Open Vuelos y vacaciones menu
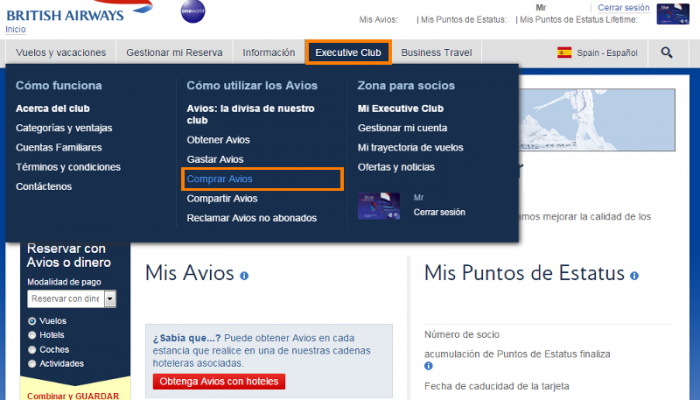This screenshot has height=400, width=700. click(x=61, y=53)
